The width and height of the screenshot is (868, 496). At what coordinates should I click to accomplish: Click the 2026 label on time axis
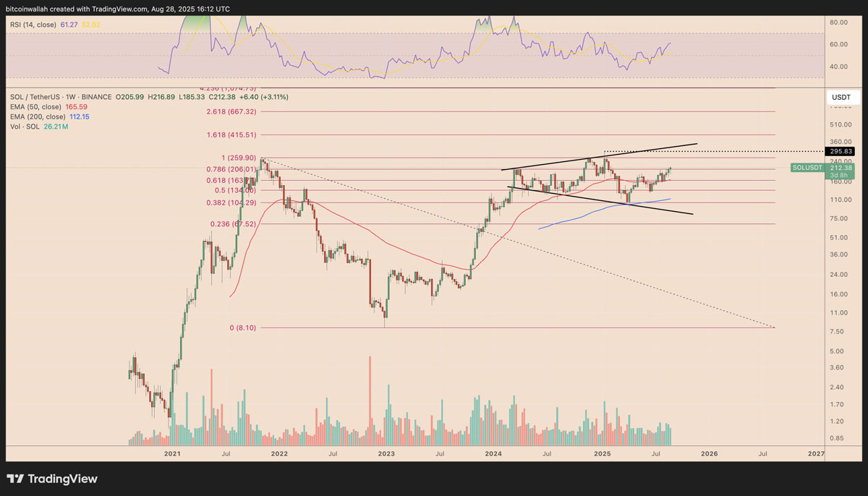pyautogui.click(x=709, y=453)
